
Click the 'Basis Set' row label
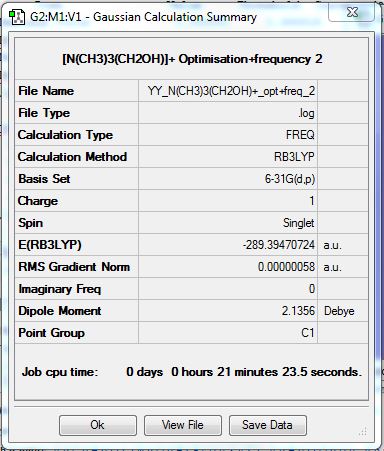pyautogui.click(x=44, y=179)
